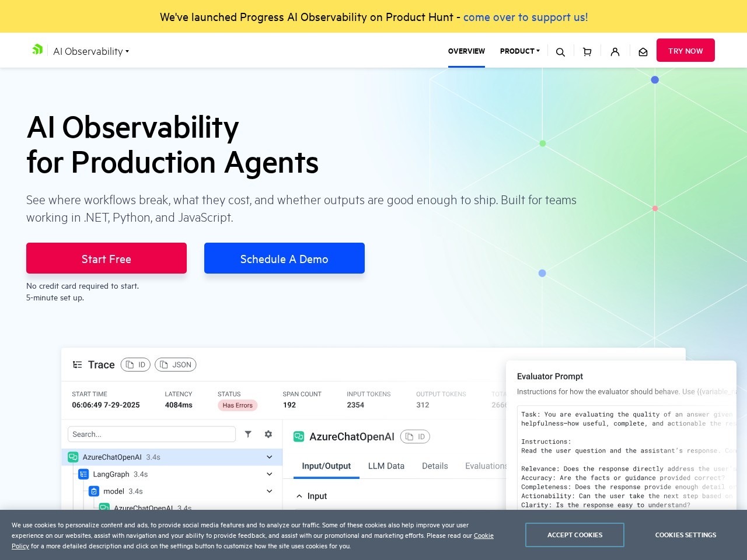The height and width of the screenshot is (560, 747).
Task: Open the site search icon
Action: 560,52
